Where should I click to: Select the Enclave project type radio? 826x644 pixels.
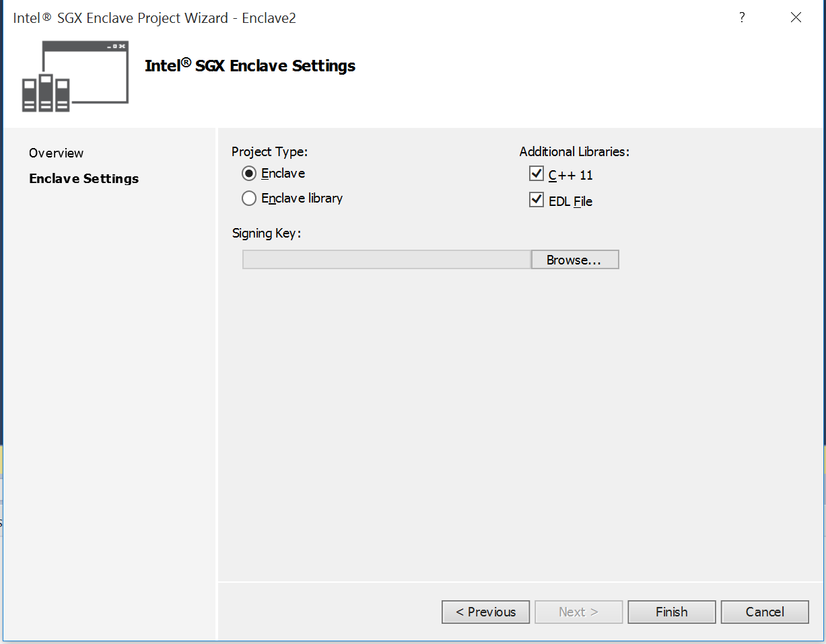(249, 174)
